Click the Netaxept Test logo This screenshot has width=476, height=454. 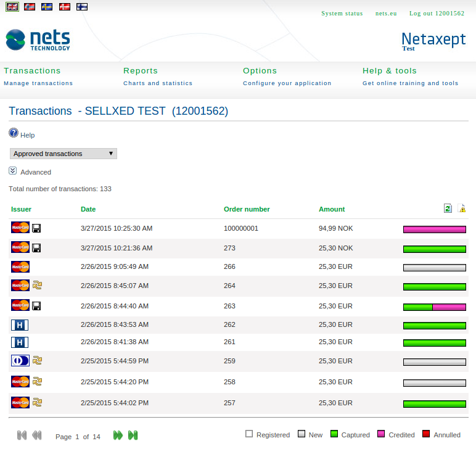tap(433, 41)
